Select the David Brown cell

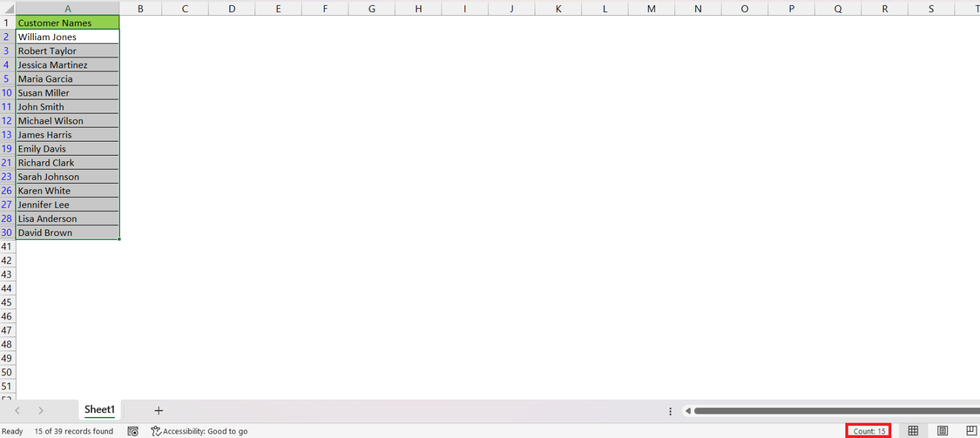click(x=67, y=233)
